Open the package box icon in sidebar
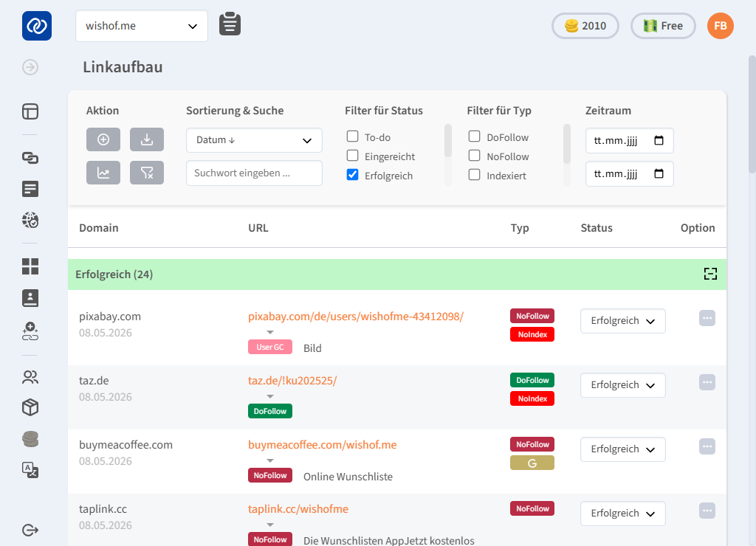Image resolution: width=756 pixels, height=546 pixels. coord(30,408)
